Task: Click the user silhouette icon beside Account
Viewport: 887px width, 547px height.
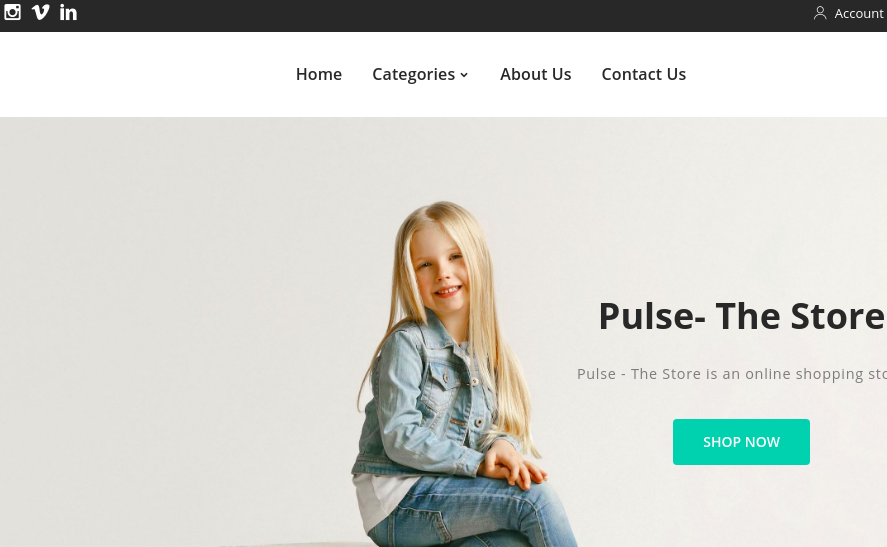Action: coord(820,13)
